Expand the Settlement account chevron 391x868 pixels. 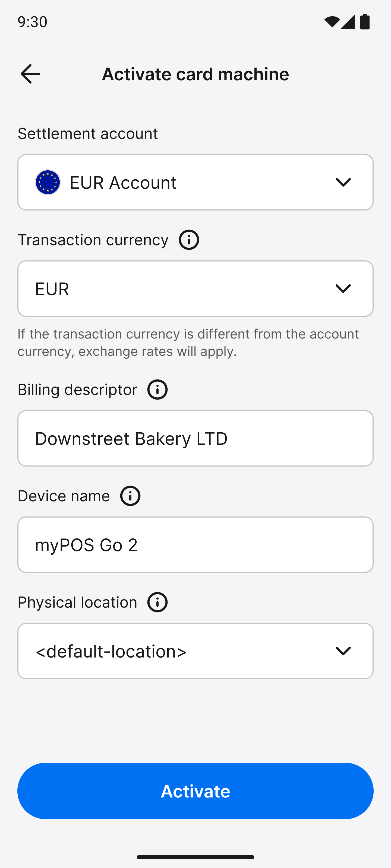click(343, 182)
